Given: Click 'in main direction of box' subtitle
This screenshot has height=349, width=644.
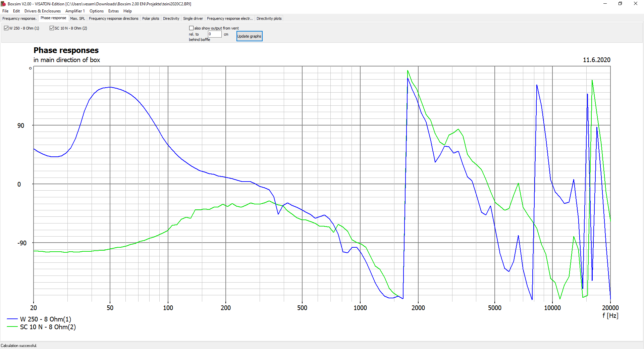Looking at the screenshot, I should tap(67, 60).
